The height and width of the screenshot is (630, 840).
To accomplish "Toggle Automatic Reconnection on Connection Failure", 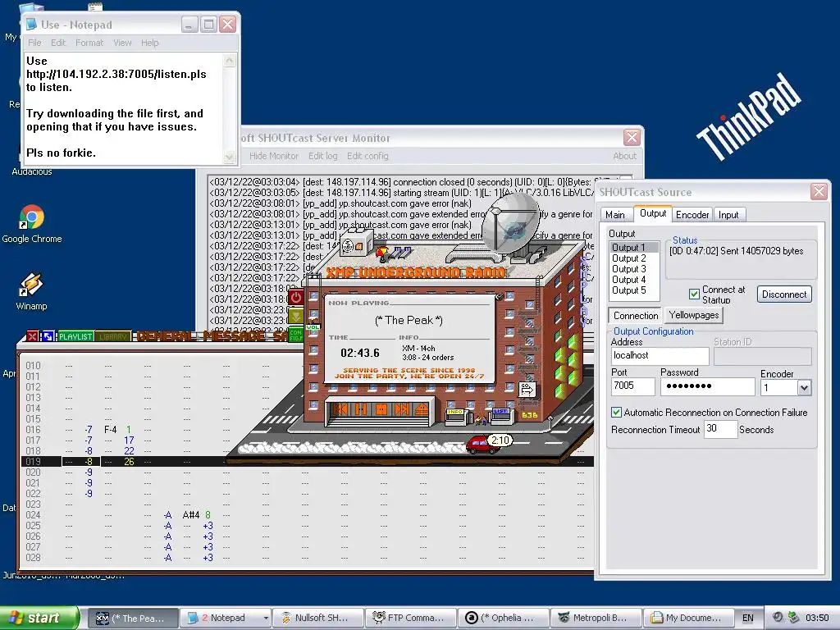I will 616,412.
